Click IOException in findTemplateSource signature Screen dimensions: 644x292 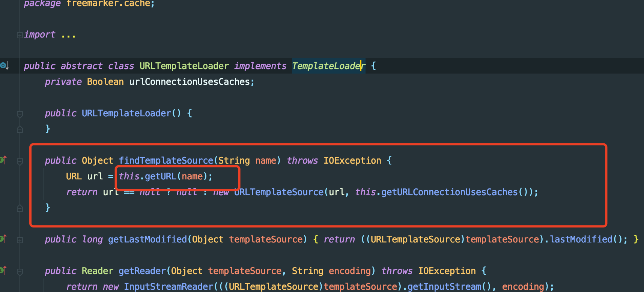click(352, 161)
